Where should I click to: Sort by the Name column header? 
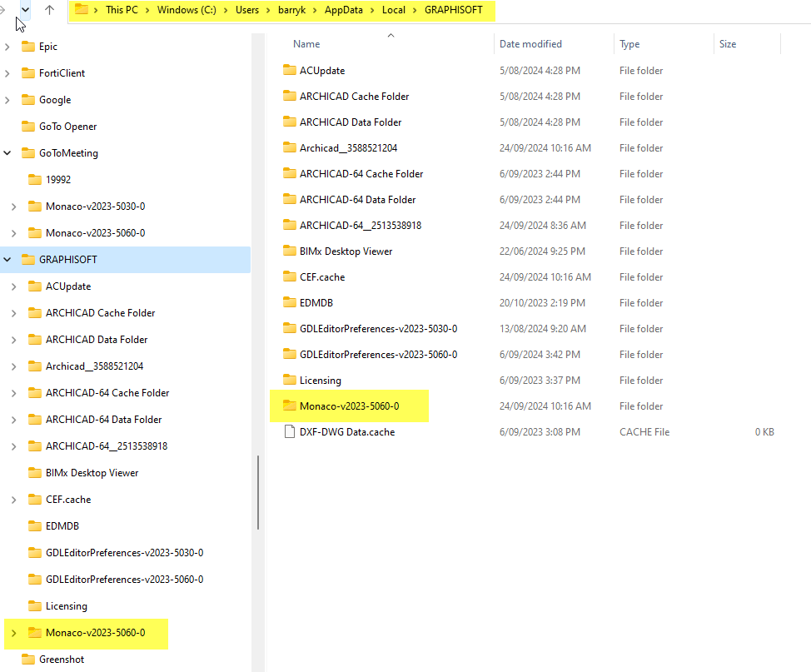click(306, 44)
